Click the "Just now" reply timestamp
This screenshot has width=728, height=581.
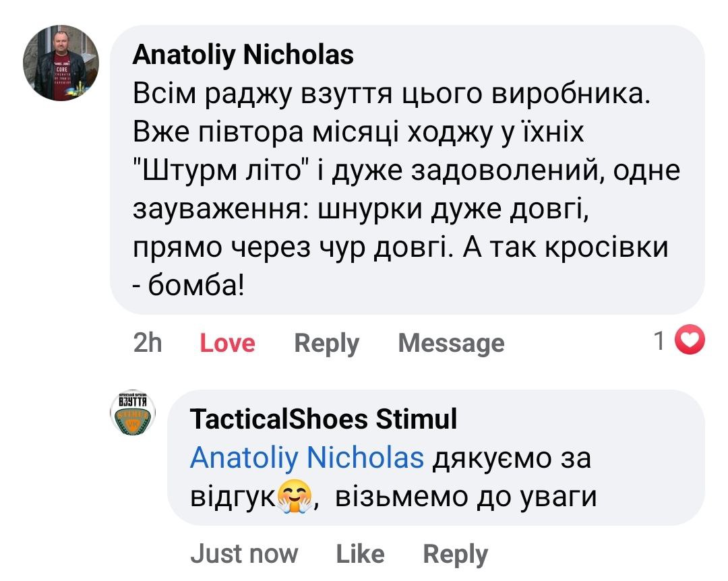point(243,554)
